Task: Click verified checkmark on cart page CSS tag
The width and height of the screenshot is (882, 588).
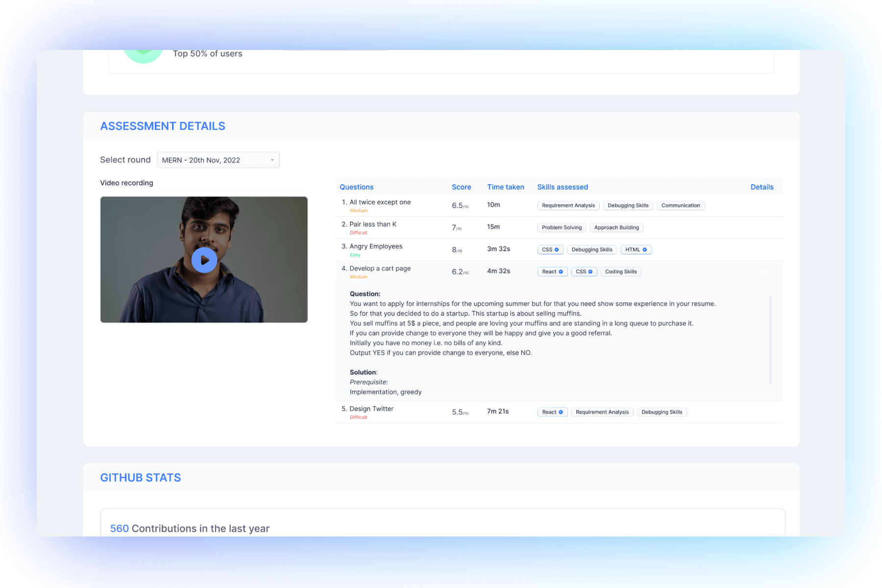Action: point(590,272)
